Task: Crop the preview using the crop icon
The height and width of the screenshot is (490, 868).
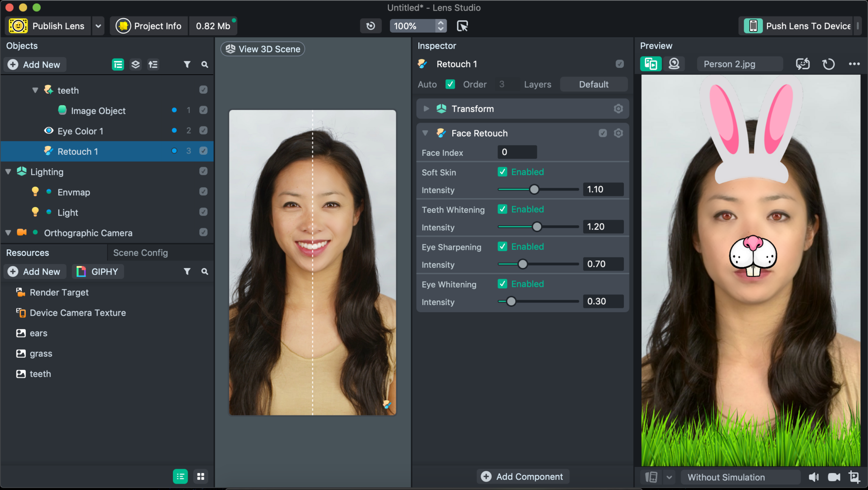Action: [855, 477]
